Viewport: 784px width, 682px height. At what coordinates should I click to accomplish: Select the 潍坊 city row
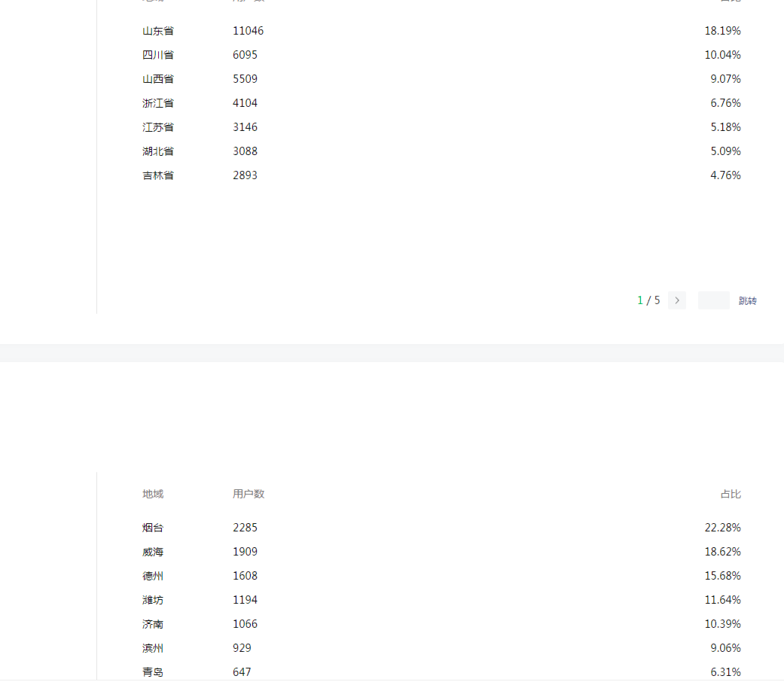pyautogui.click(x=153, y=600)
